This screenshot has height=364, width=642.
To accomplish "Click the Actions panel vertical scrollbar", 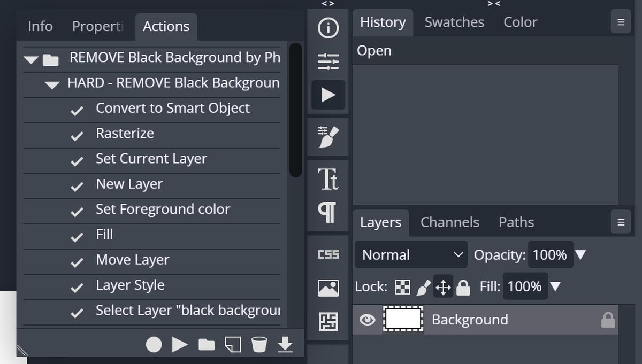I will coord(295,110).
